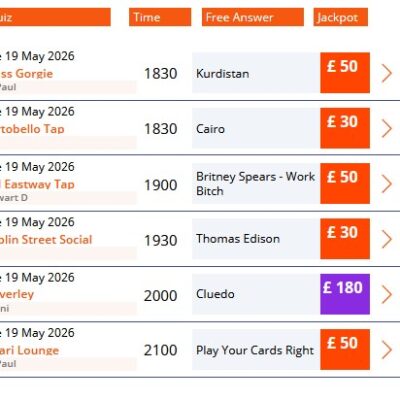
Task: Open details arrow for Kurdistan quiz row
Action: 387,73
